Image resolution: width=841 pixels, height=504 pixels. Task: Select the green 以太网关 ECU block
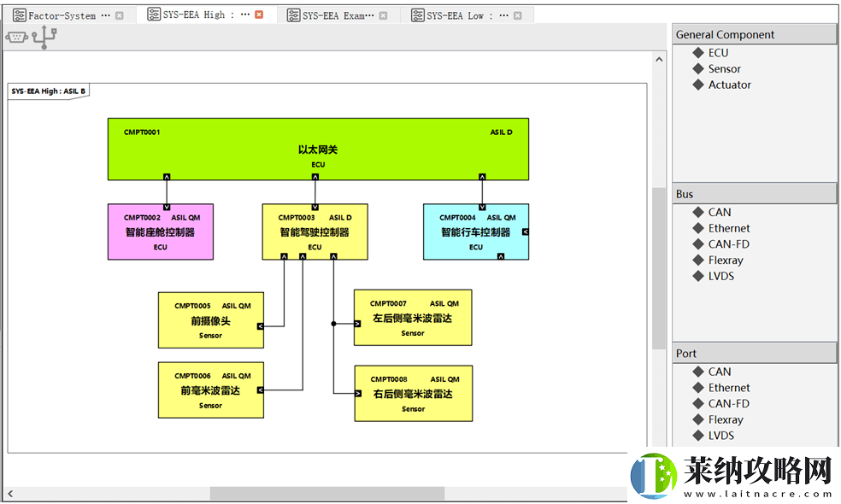click(318, 149)
